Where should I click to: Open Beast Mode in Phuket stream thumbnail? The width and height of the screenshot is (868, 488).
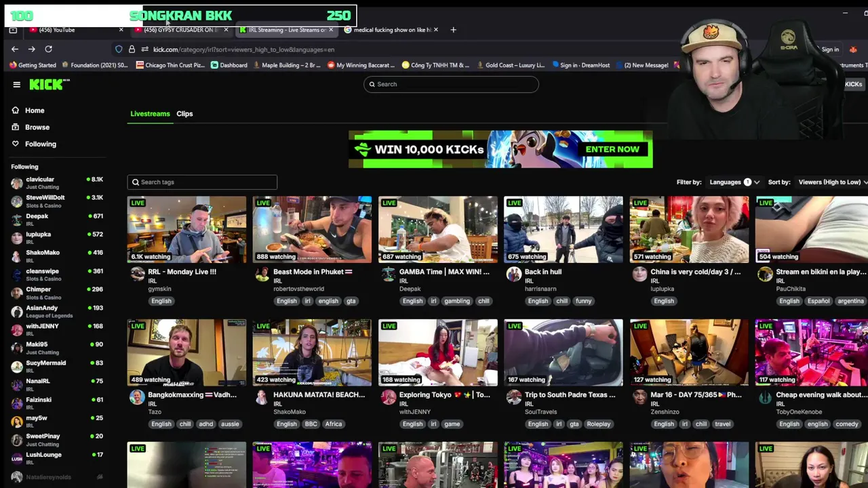click(312, 230)
